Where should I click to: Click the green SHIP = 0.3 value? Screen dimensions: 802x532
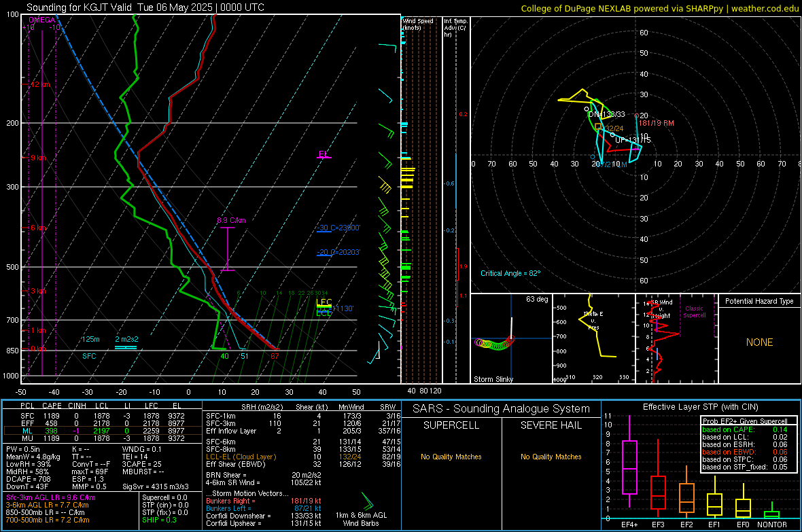point(159,520)
